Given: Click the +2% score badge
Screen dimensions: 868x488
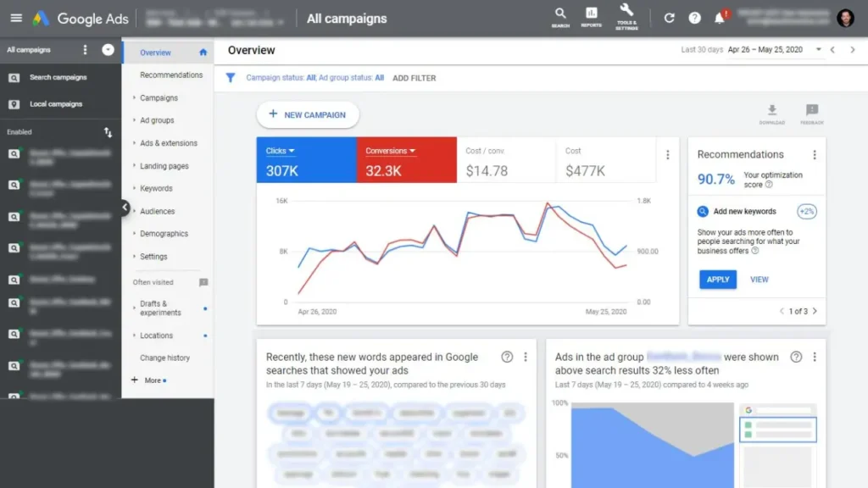Looking at the screenshot, I should (807, 211).
